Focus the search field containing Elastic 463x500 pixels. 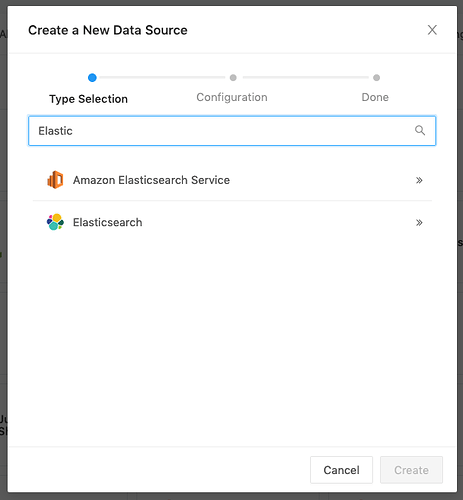(232, 131)
